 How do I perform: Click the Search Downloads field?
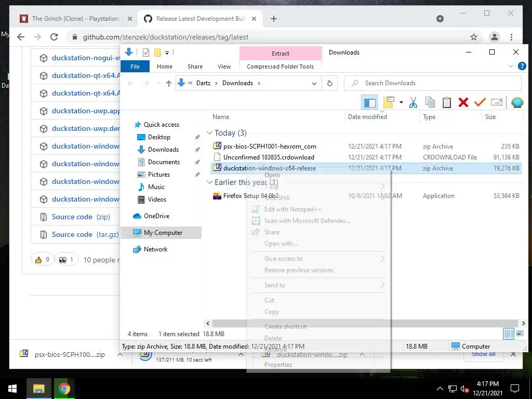point(433,83)
